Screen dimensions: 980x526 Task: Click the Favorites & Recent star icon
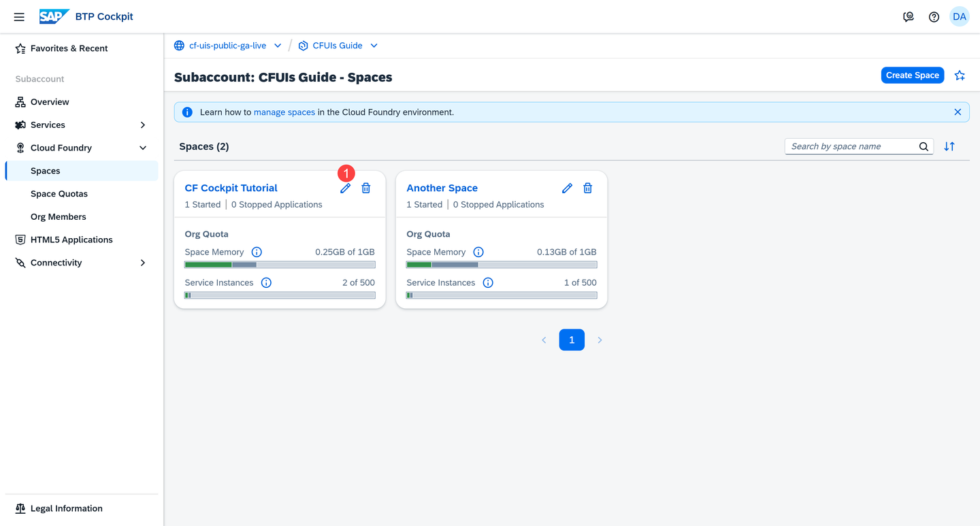20,48
